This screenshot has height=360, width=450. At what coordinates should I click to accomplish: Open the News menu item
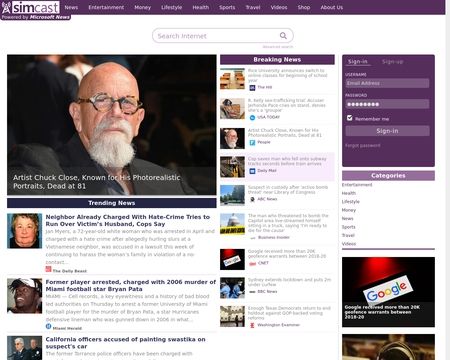tap(71, 7)
